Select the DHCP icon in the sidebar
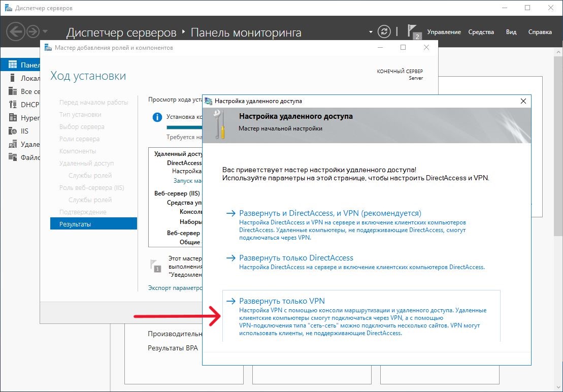The height and width of the screenshot is (392, 563). 13,105
